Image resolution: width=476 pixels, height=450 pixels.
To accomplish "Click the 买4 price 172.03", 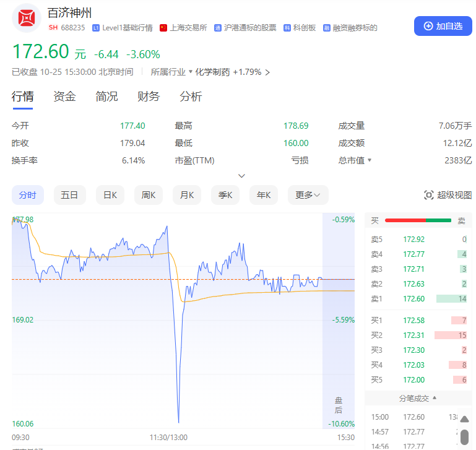I will click(413, 365).
